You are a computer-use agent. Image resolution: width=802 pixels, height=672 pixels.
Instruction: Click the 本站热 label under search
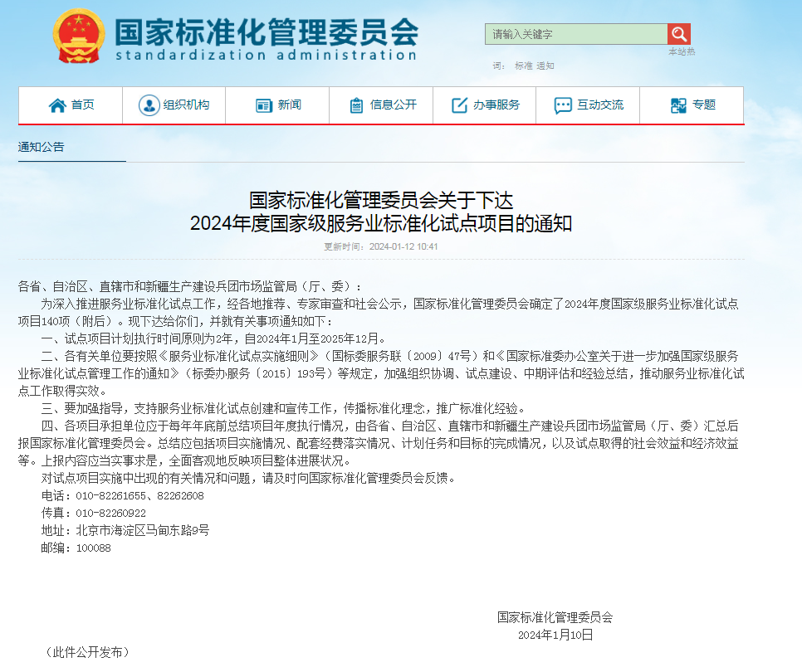click(682, 51)
